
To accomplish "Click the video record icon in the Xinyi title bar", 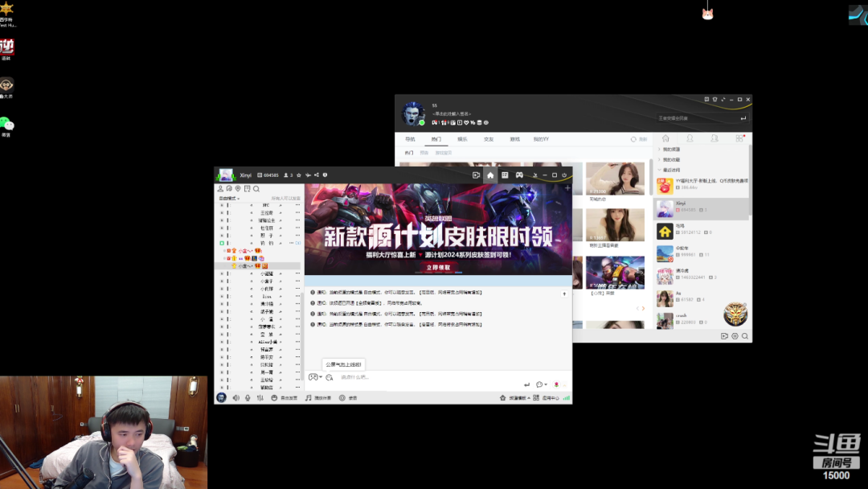I will (476, 175).
